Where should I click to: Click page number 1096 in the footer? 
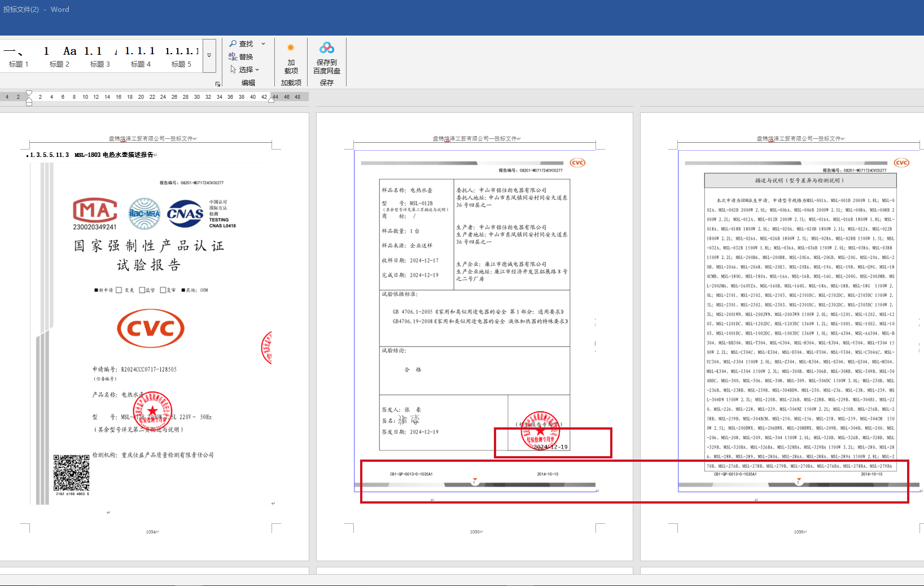pos(799,532)
